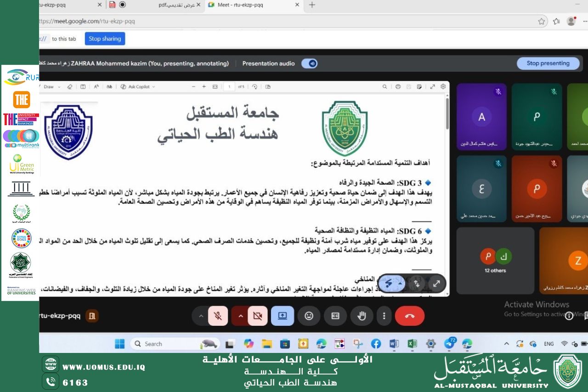The image size is (588, 392).
Task: Turn on the camera
Action: point(257,316)
